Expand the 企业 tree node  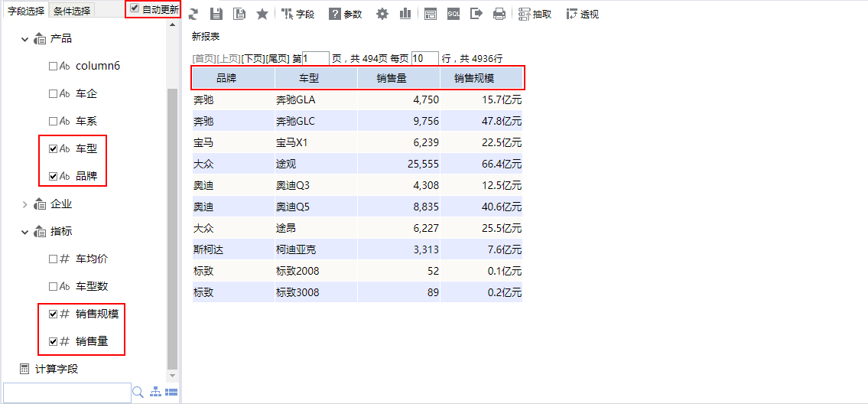[24, 204]
